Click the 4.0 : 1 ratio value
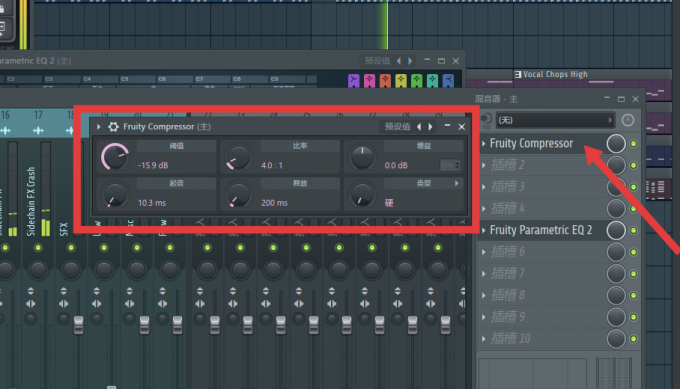The image size is (680, 389). tap(272, 165)
